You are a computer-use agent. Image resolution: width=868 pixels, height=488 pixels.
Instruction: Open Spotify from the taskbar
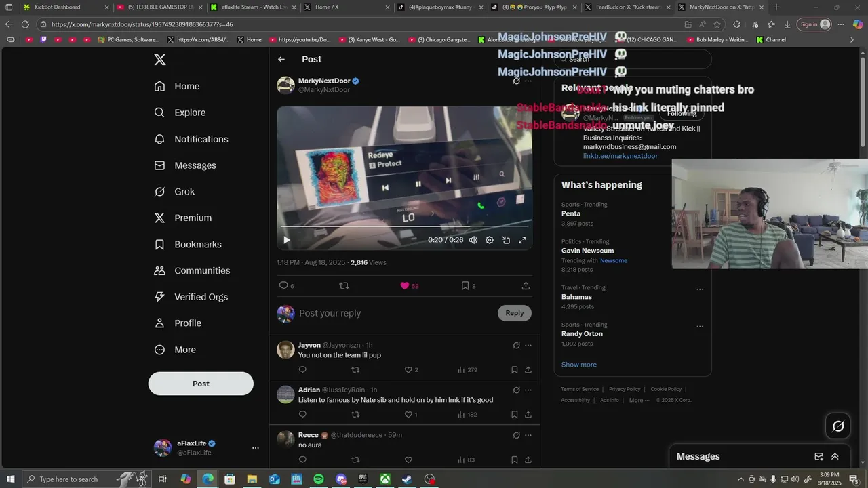pos(319,479)
